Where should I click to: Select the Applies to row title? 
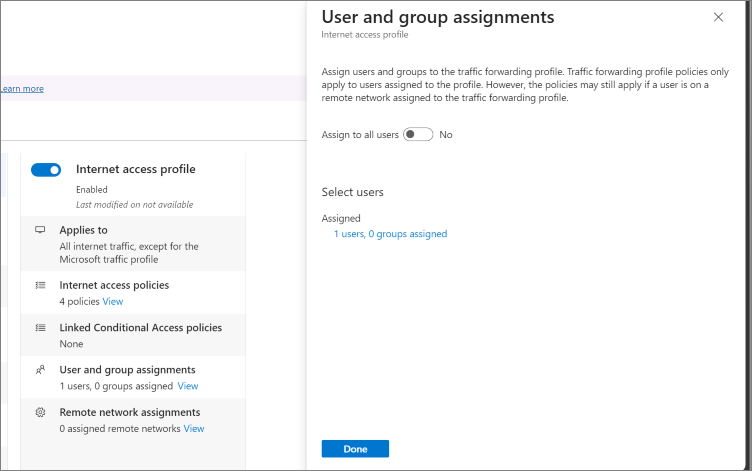[x=83, y=230]
